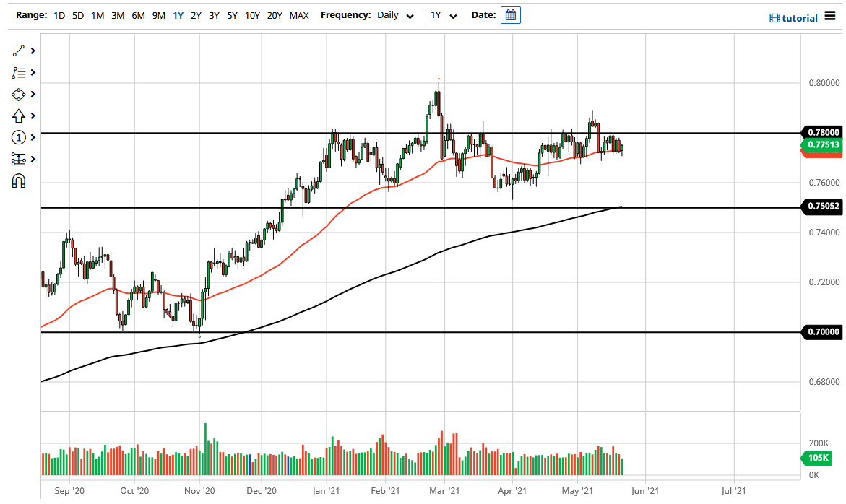
Task: Click the Nov '20 date label
Action: [x=199, y=491]
